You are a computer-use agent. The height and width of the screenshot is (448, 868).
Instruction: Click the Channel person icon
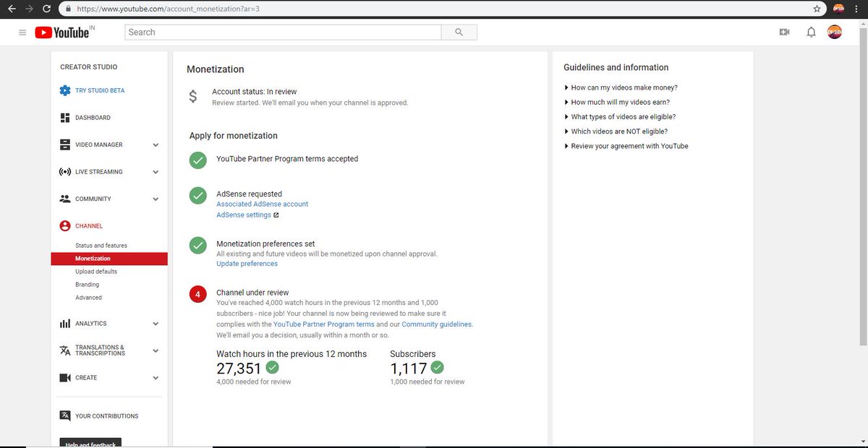[65, 226]
